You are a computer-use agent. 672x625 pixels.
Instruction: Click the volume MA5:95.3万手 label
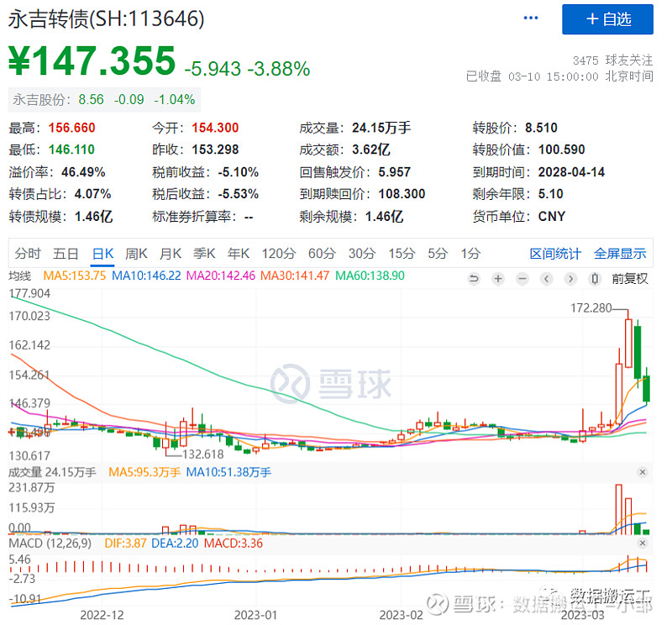(144, 472)
